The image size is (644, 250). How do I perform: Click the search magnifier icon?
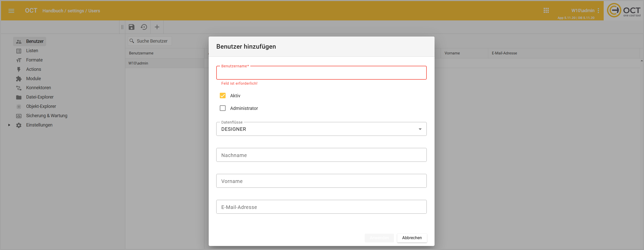[132, 41]
